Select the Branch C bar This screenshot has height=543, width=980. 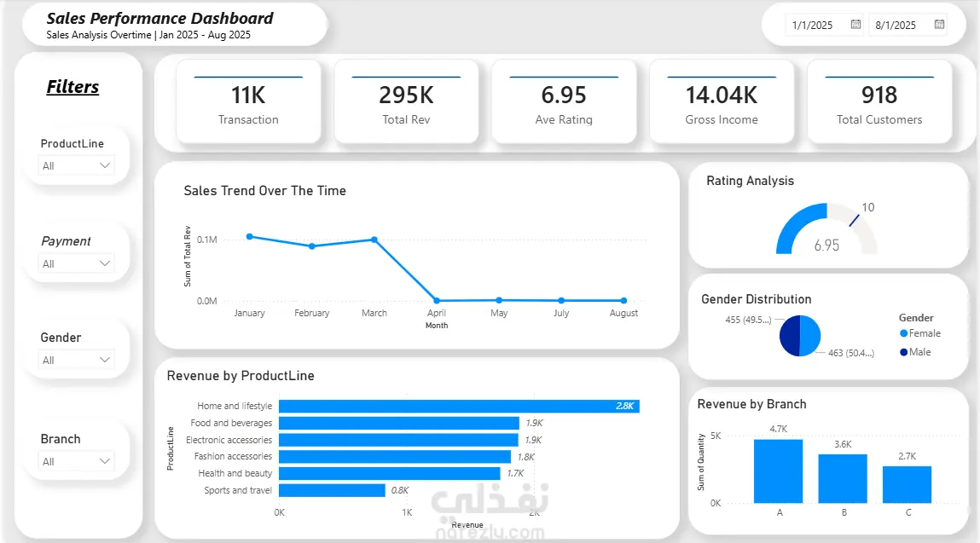click(x=907, y=484)
